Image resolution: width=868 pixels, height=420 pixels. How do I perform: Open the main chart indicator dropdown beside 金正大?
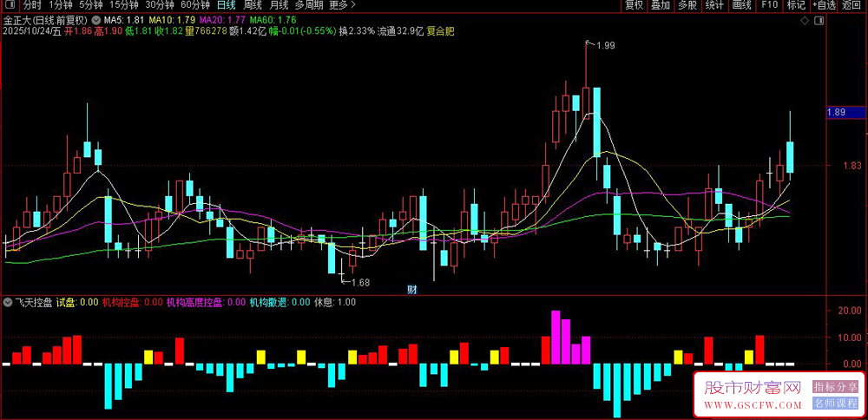96,21
